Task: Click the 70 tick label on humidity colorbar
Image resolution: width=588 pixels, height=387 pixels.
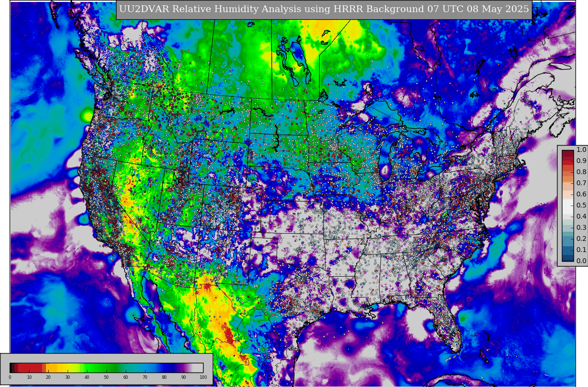Action: click(x=145, y=377)
